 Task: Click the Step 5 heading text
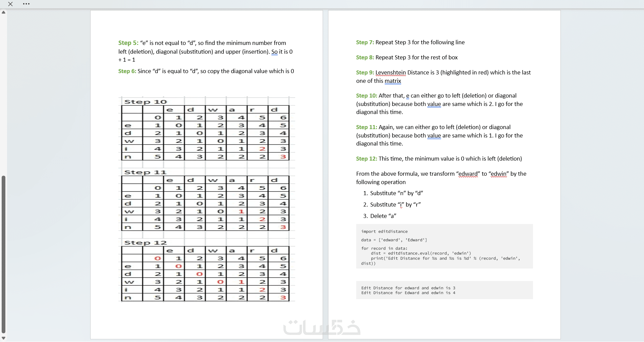(x=128, y=43)
